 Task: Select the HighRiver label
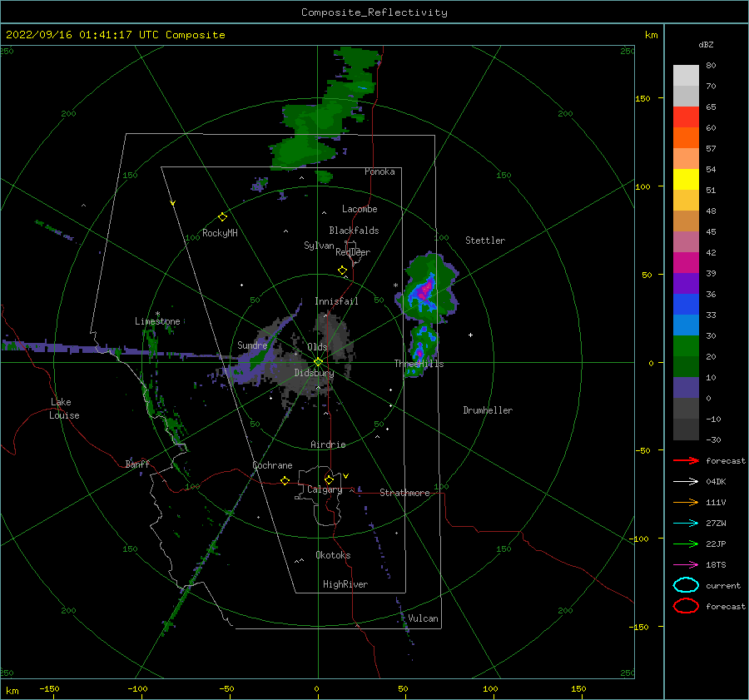pos(345,584)
